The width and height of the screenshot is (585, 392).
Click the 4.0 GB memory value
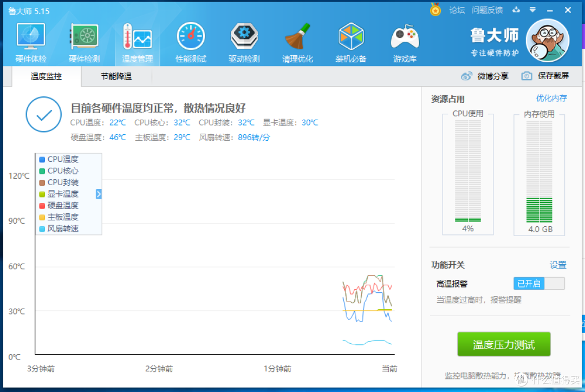coord(540,229)
